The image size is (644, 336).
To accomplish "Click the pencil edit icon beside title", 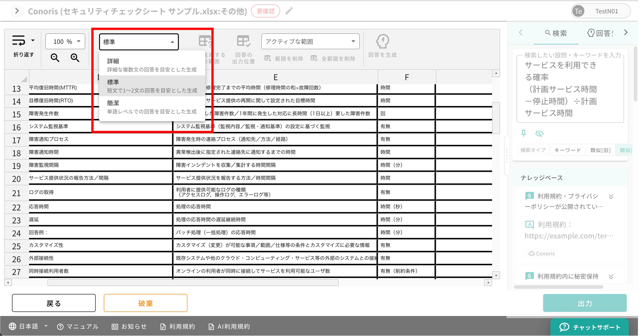I will click(289, 11).
